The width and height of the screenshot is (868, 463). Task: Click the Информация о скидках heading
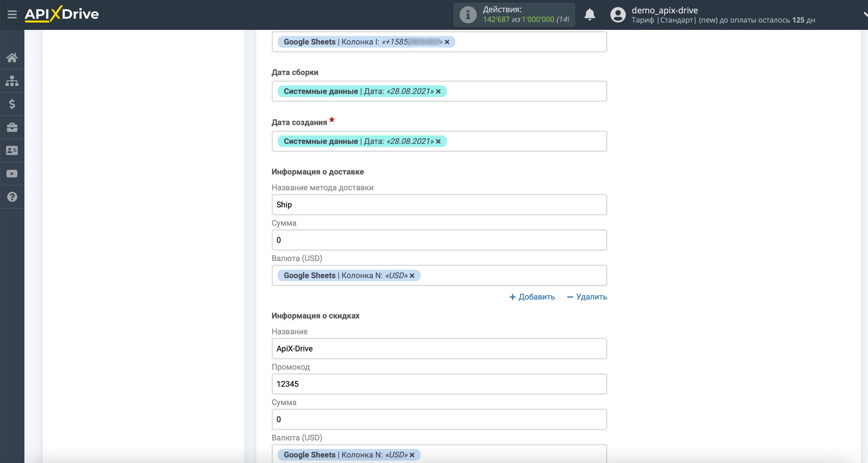click(x=315, y=316)
